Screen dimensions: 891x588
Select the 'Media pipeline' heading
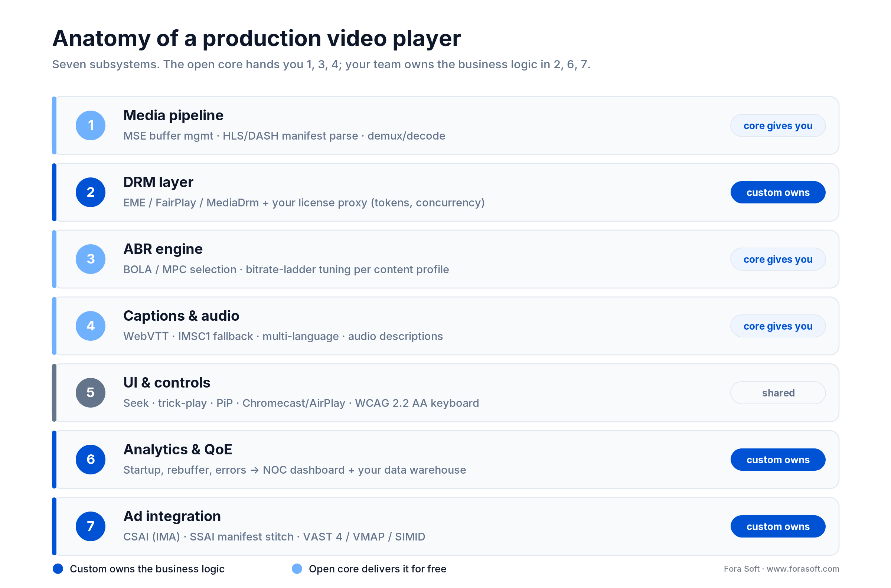173,115
